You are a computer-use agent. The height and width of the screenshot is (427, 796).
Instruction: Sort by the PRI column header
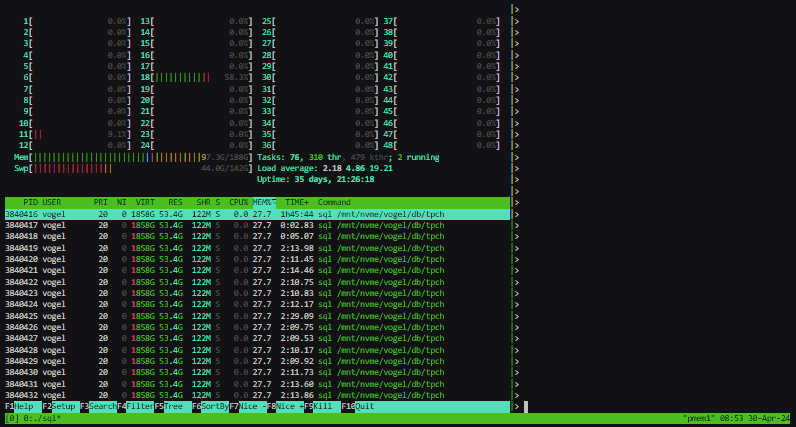pyautogui.click(x=101, y=202)
